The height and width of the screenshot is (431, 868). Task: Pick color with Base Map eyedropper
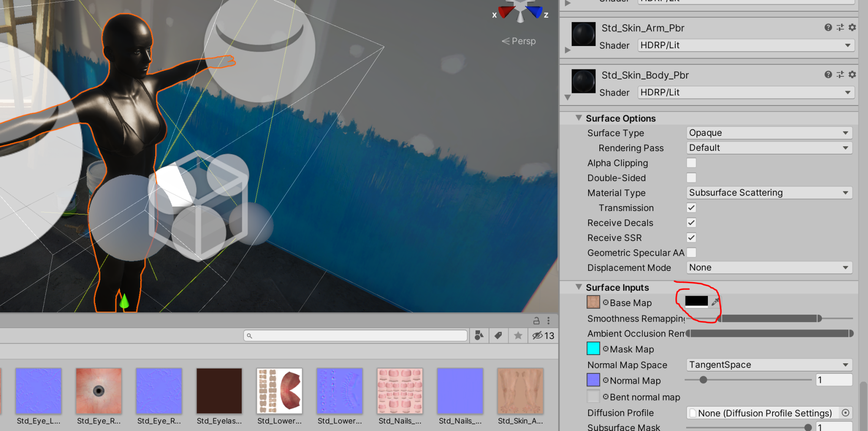click(715, 302)
